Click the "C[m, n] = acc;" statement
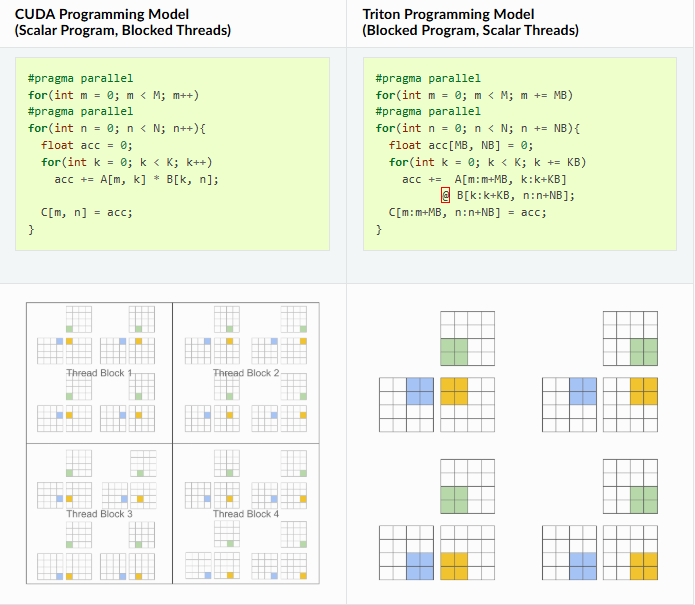Image resolution: width=695 pixels, height=605 pixels. (87, 212)
